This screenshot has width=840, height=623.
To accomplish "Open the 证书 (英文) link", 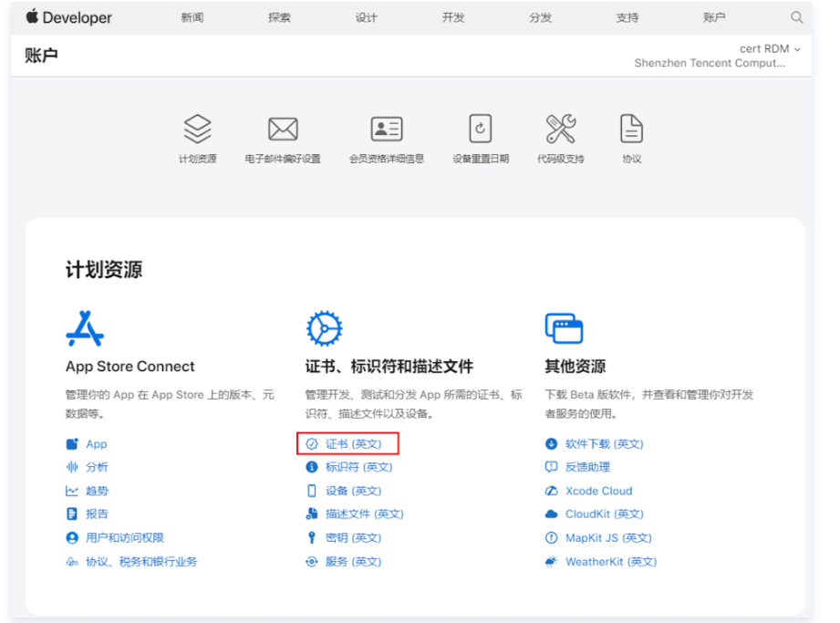I will pos(353,444).
